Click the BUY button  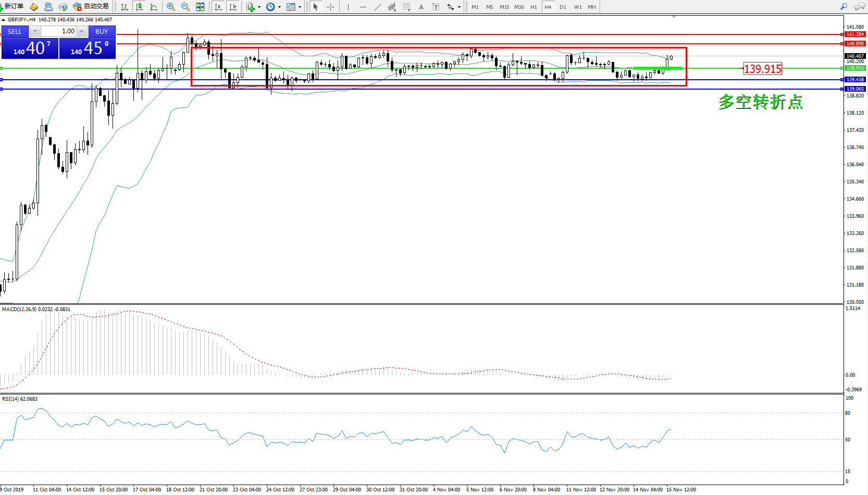(102, 31)
